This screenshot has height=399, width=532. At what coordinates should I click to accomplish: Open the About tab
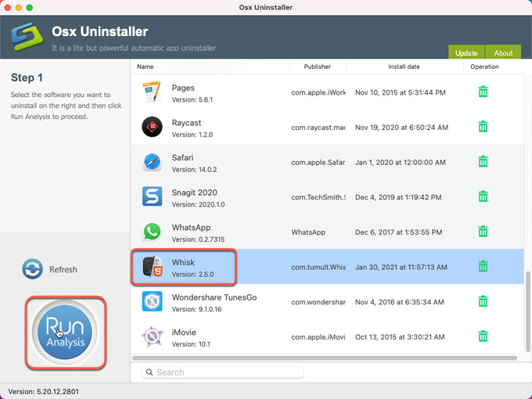[503, 52]
